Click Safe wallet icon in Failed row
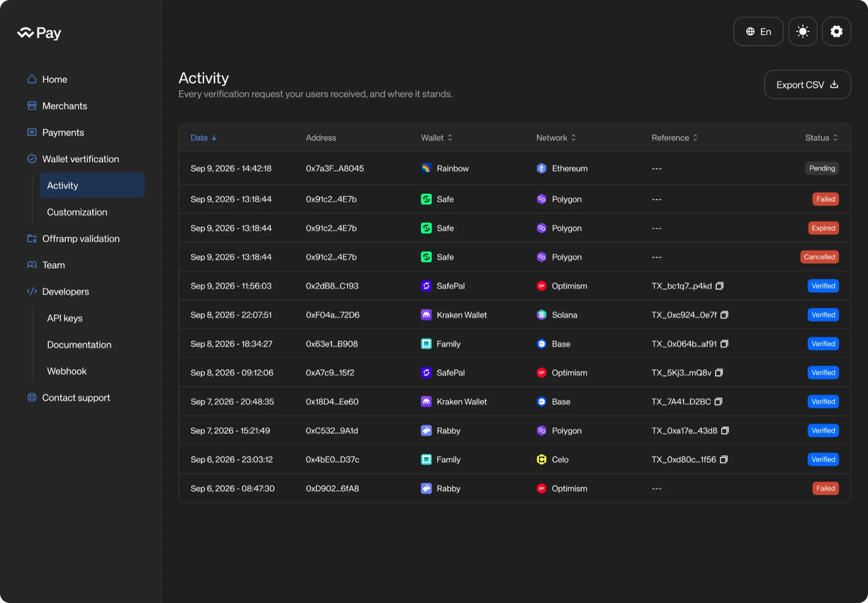Screen dimensions: 868x603 coord(426,199)
